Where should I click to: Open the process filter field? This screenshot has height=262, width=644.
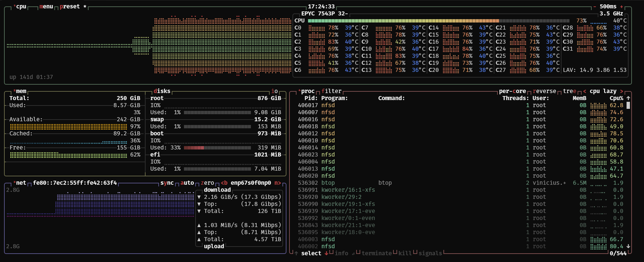331,91
